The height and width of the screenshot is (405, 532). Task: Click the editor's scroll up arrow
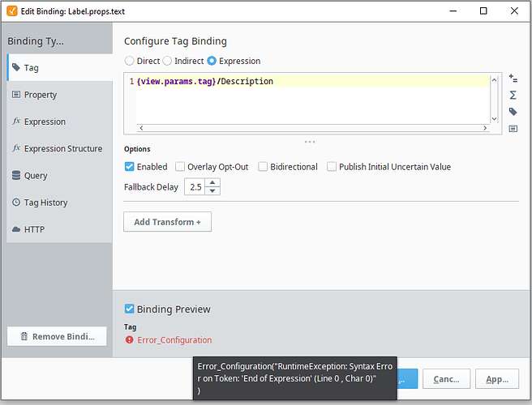pyautogui.click(x=495, y=80)
